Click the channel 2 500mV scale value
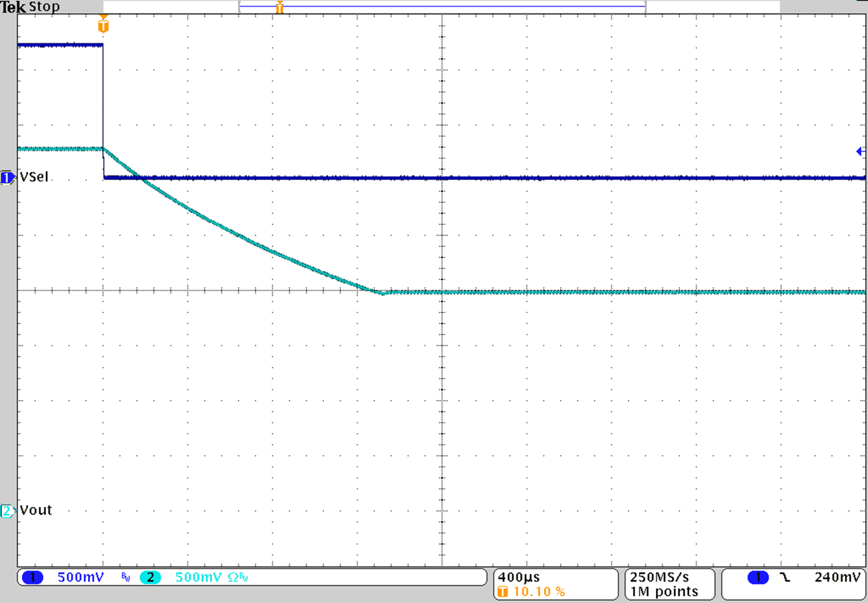Screen dimensions: 868x603 (198, 577)
